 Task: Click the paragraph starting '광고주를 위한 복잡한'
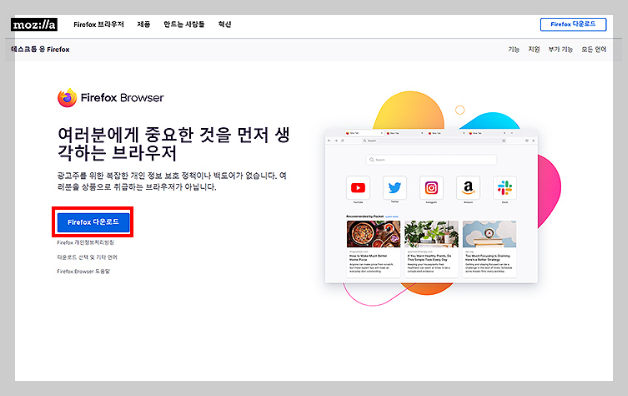pos(172,181)
